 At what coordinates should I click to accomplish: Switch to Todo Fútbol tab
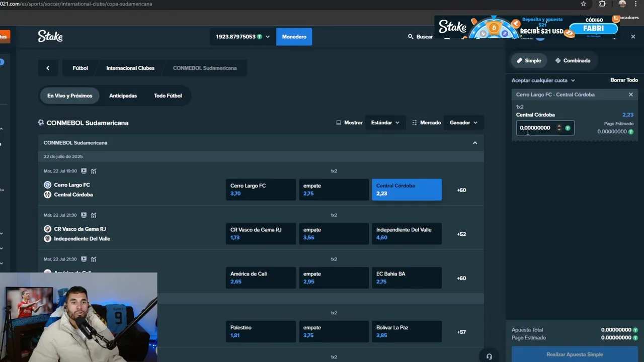[168, 96]
